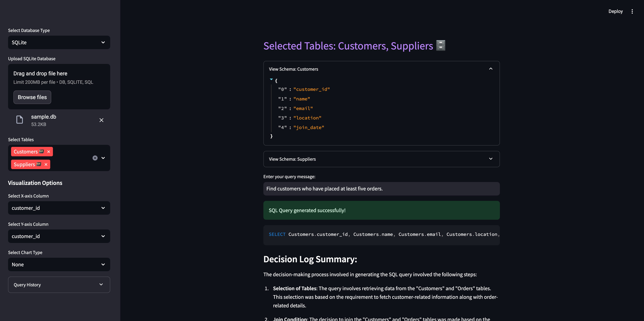Click the file cabinet emoji in heading
Viewport: 644px width, 321px height.
point(441,46)
